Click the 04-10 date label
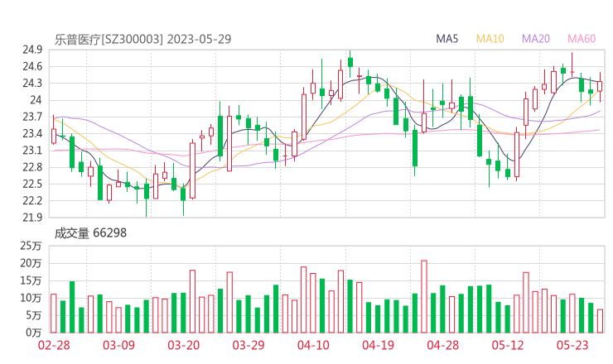613x364 pixels. click(313, 345)
